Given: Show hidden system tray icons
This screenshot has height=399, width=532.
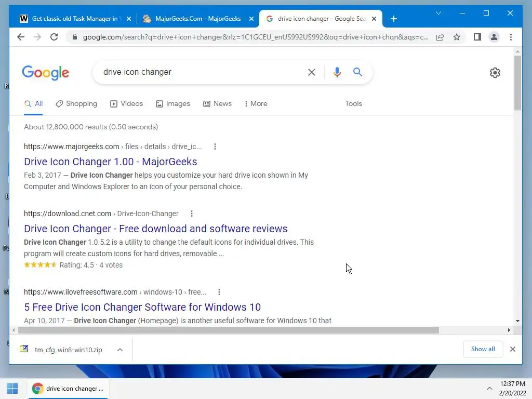Looking at the screenshot, I should click(489, 389).
